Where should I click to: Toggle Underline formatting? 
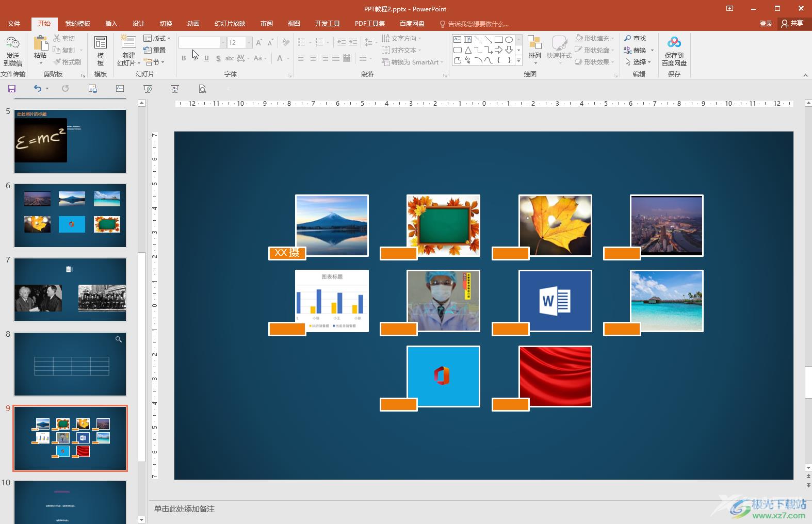[206, 58]
